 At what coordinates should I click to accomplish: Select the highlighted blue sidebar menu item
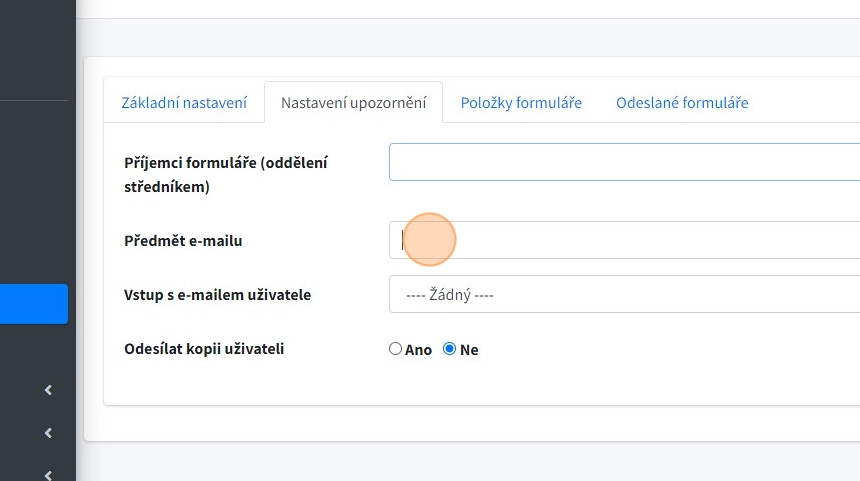click(34, 304)
